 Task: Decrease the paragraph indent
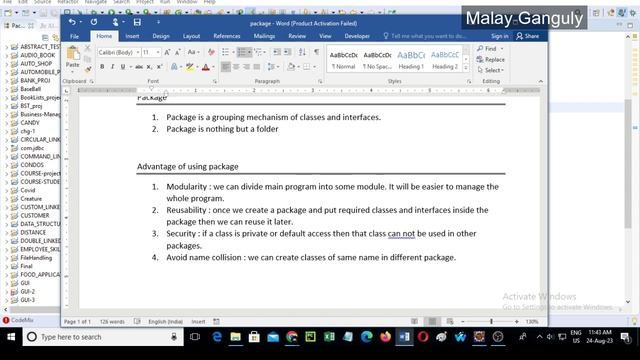tap(277, 52)
